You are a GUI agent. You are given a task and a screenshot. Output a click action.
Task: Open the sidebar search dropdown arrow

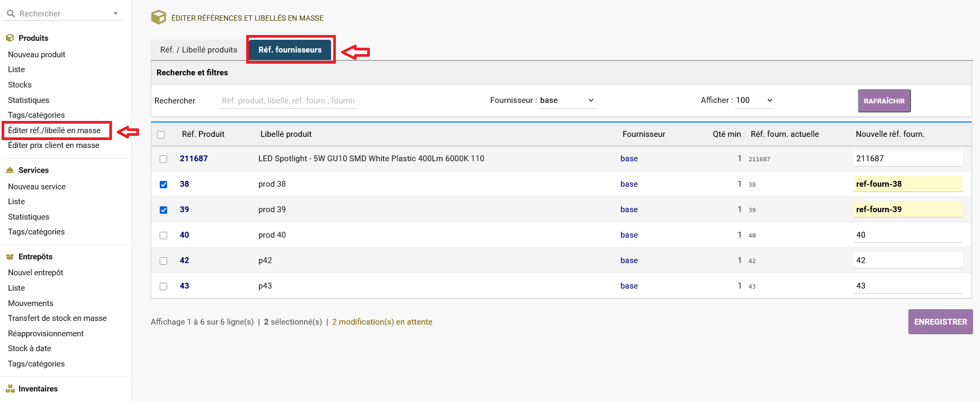(116, 14)
